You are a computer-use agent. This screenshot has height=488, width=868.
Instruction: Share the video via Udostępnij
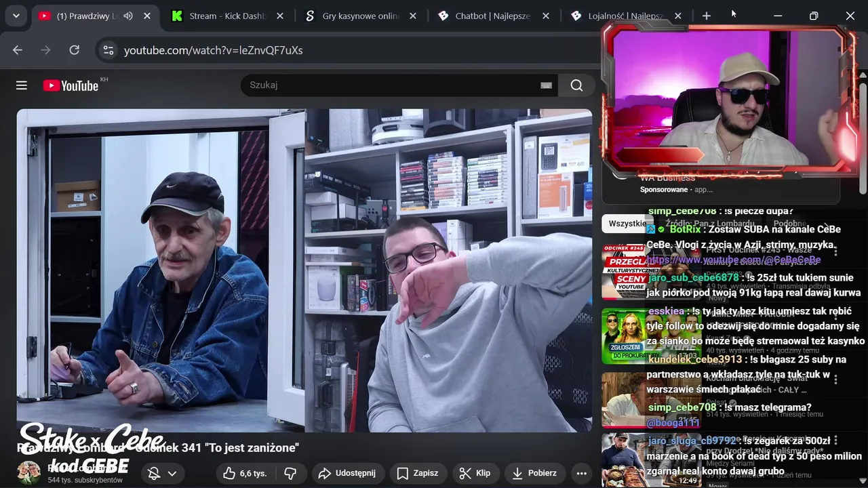point(347,473)
